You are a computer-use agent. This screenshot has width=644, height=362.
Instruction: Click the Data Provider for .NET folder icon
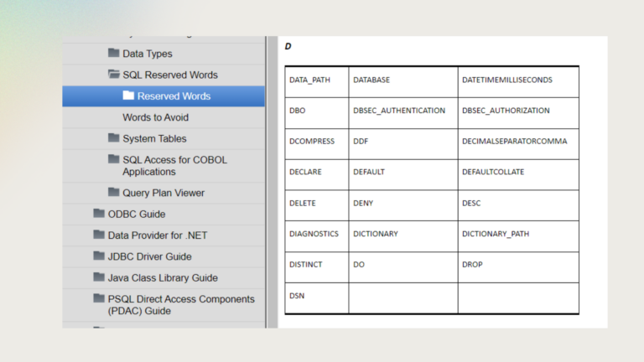[100, 235]
